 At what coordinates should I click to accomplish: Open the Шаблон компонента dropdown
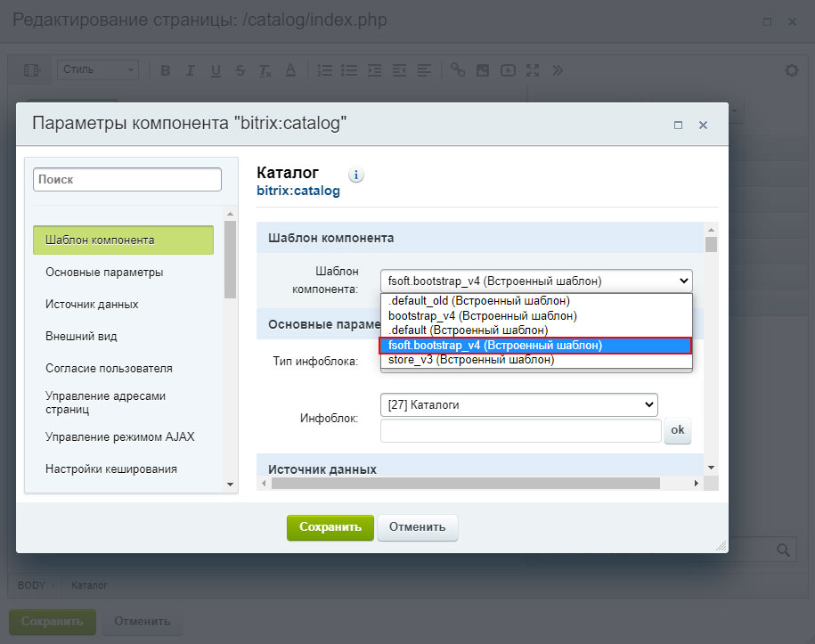pos(535,281)
